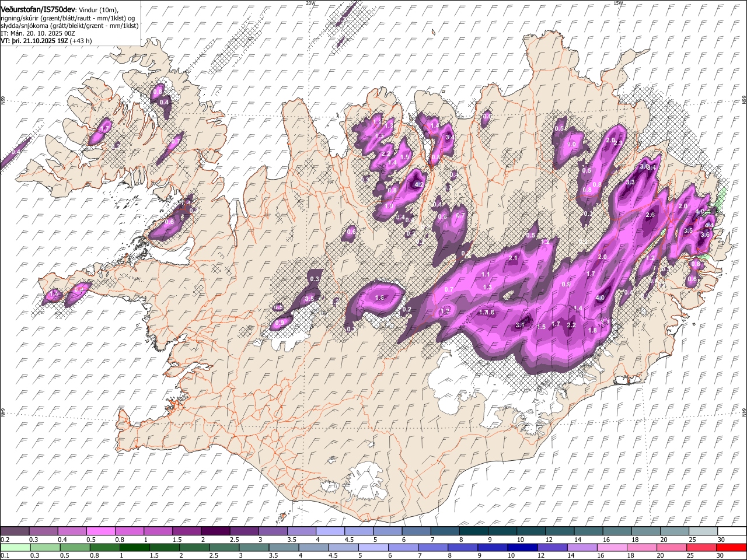
Task: Click the Veðurstofan/IS750dev title text
Action: coord(39,9)
